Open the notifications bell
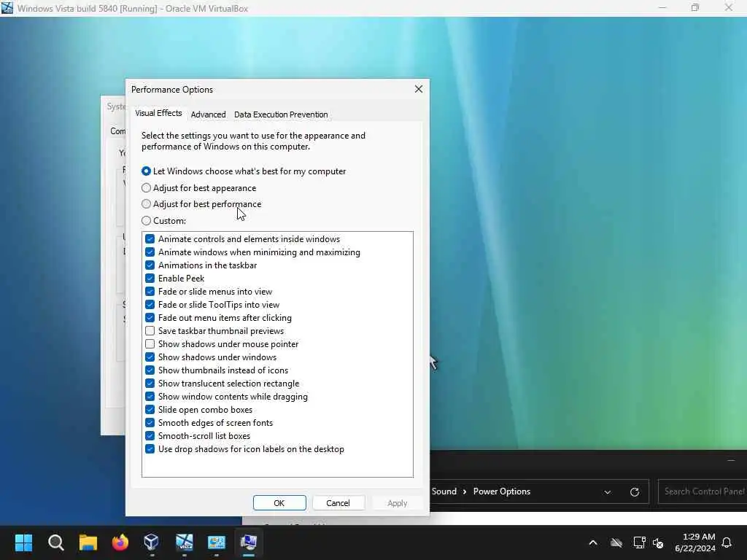This screenshot has height=560, width=747. pyautogui.click(x=727, y=542)
